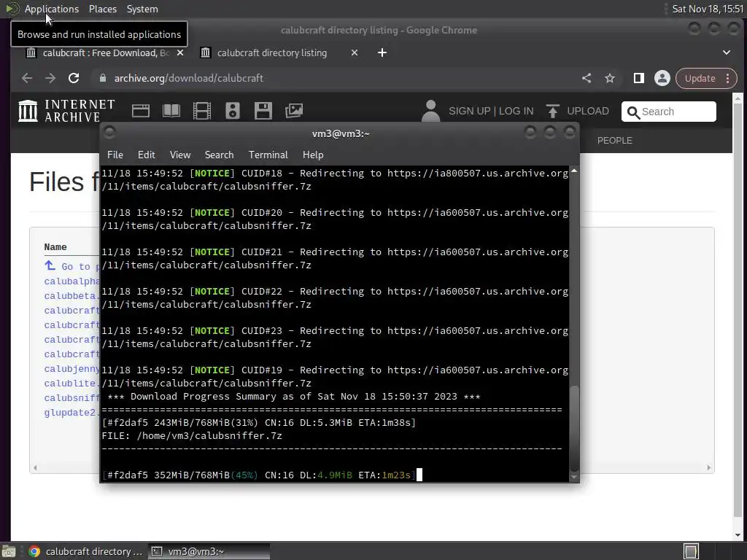Click the user silhouette icon
Viewport: 747px width, 560px height.
(430, 111)
